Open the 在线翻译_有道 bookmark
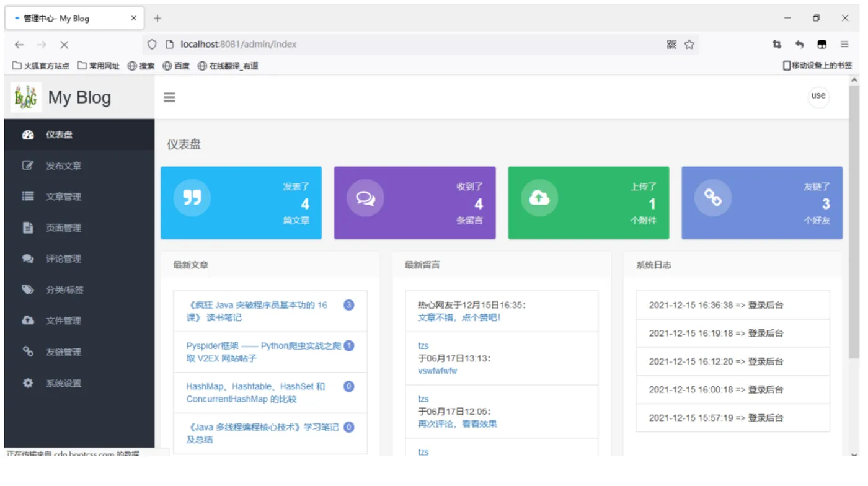Viewport: 868px width, 486px height. click(228, 66)
